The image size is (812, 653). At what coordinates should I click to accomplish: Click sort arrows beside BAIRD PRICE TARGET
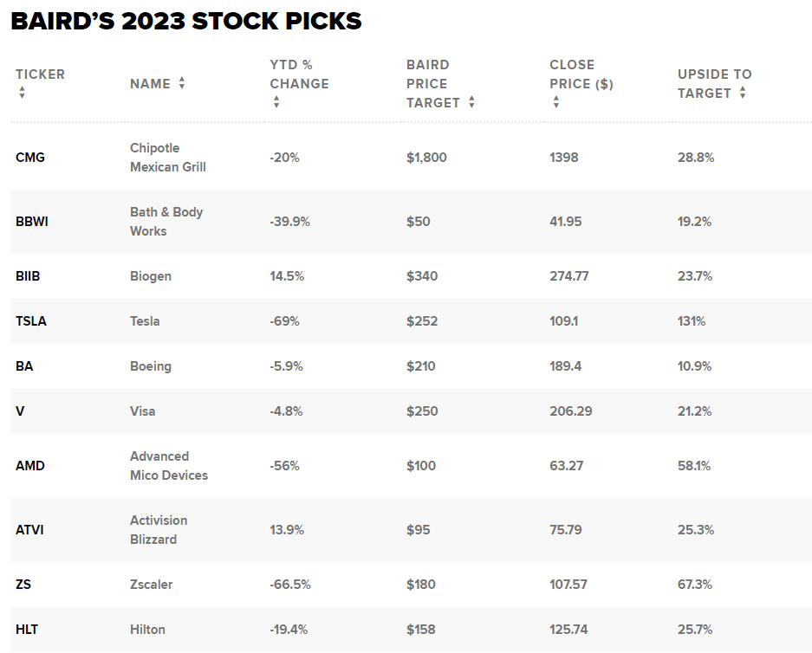(471, 102)
